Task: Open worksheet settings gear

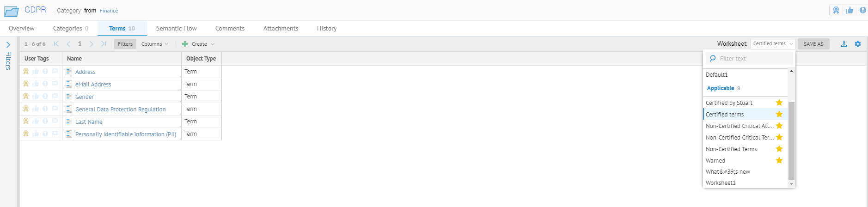Action: [858, 44]
